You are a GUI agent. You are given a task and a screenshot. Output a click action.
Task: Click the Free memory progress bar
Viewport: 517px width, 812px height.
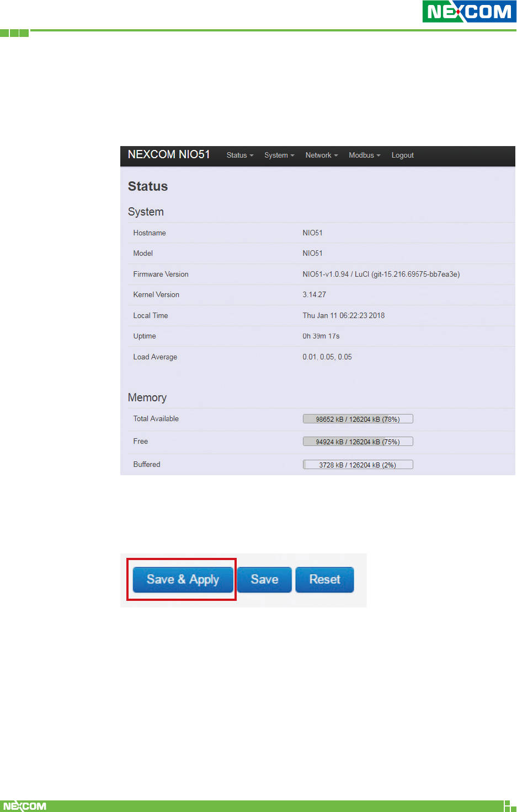(358, 442)
